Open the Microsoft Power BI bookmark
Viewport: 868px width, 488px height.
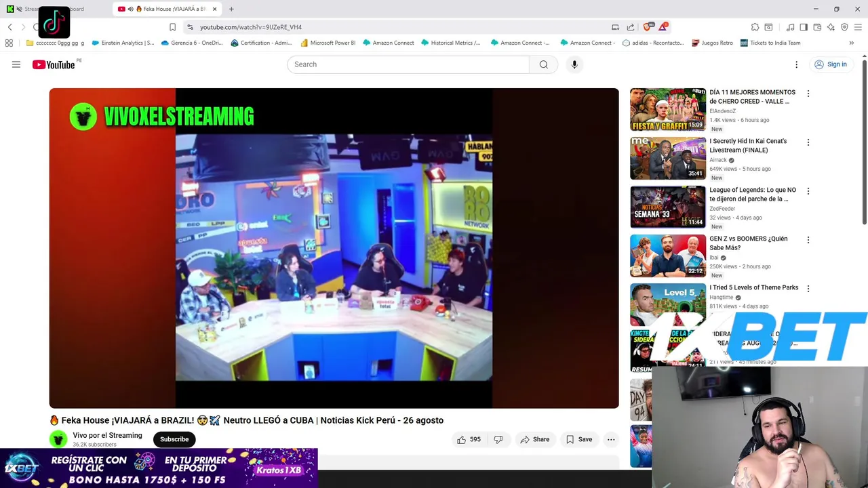coord(328,43)
